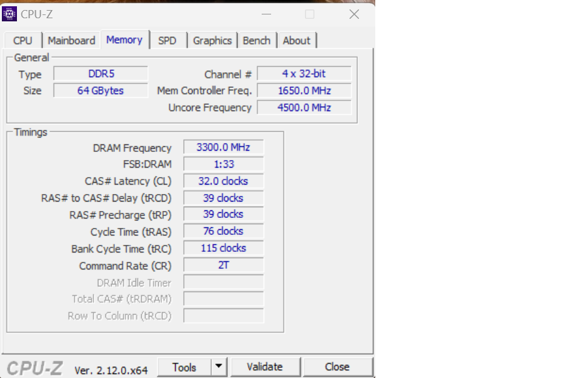Minimize the CPU-Z window
The height and width of the screenshot is (378, 588).
[x=266, y=14]
